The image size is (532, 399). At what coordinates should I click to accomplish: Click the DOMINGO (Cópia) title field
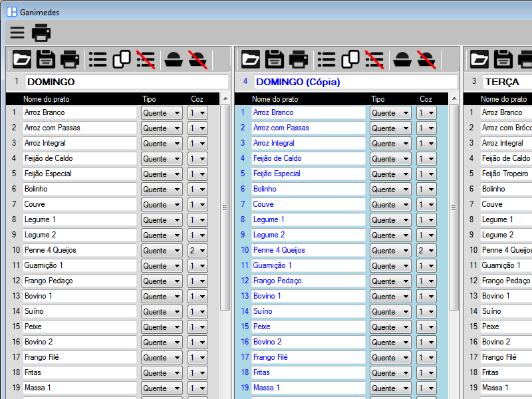coord(354,82)
